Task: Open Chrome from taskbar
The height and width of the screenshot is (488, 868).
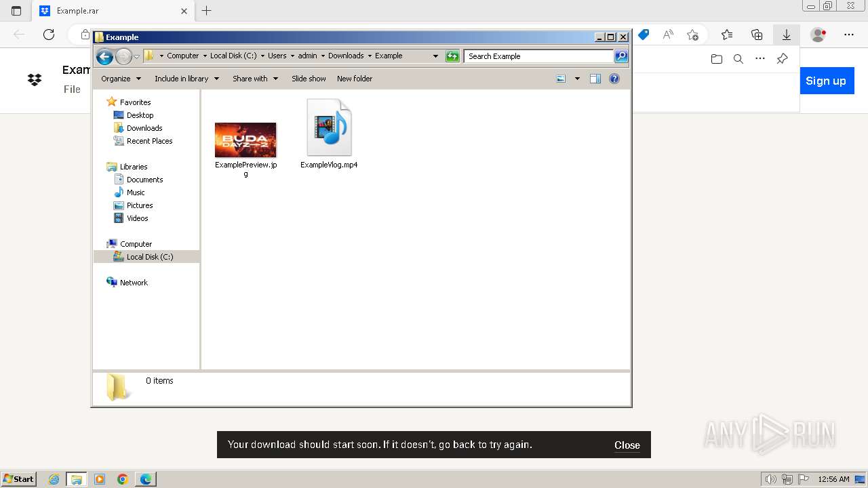Action: point(123,479)
